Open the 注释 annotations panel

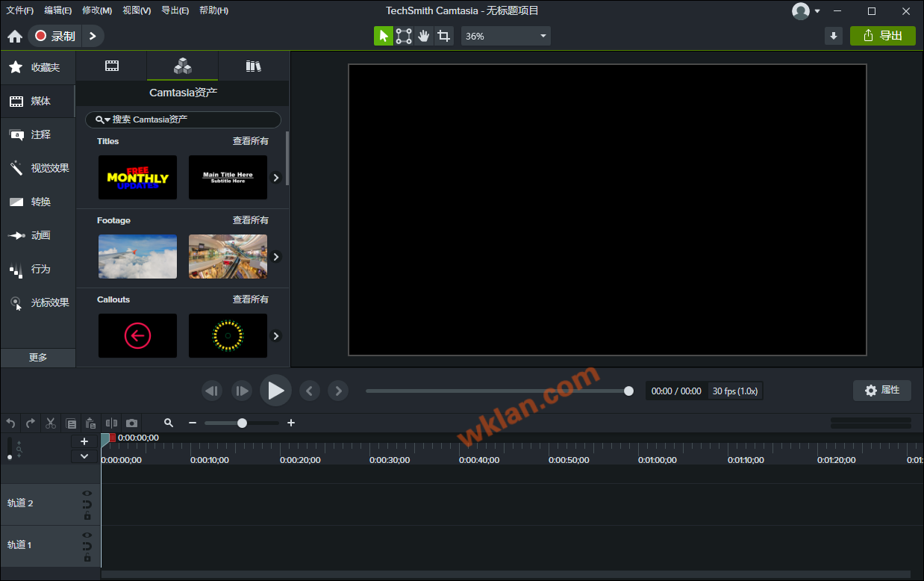[x=38, y=134]
